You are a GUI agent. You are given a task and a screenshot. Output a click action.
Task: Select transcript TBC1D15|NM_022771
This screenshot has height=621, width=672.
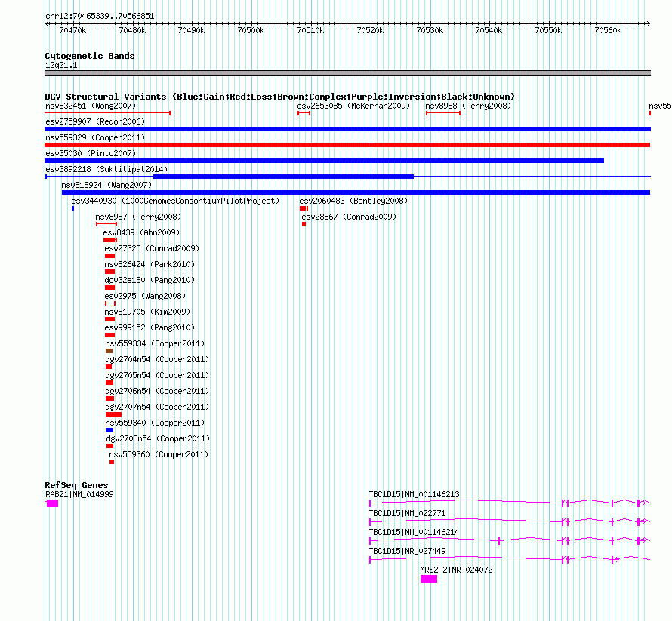(x=407, y=513)
